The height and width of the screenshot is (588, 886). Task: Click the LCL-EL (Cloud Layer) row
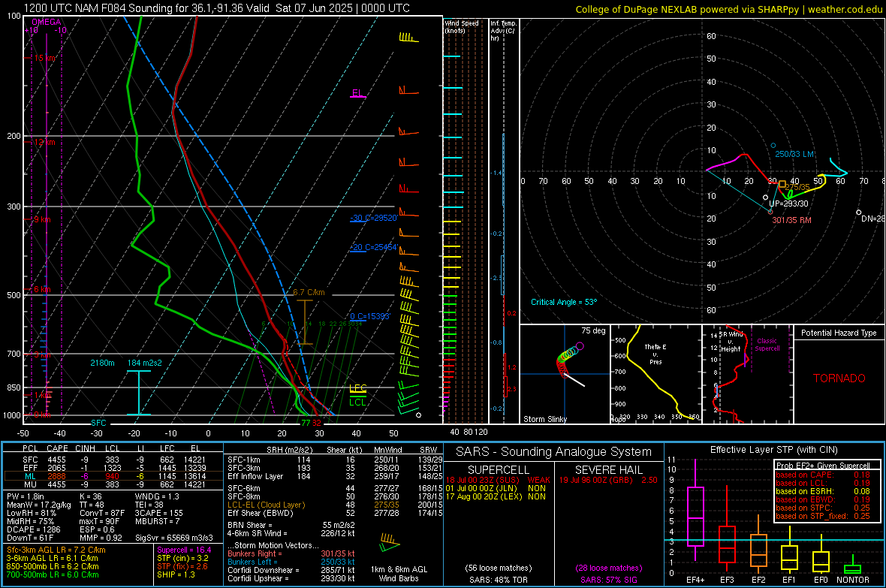[335, 505]
